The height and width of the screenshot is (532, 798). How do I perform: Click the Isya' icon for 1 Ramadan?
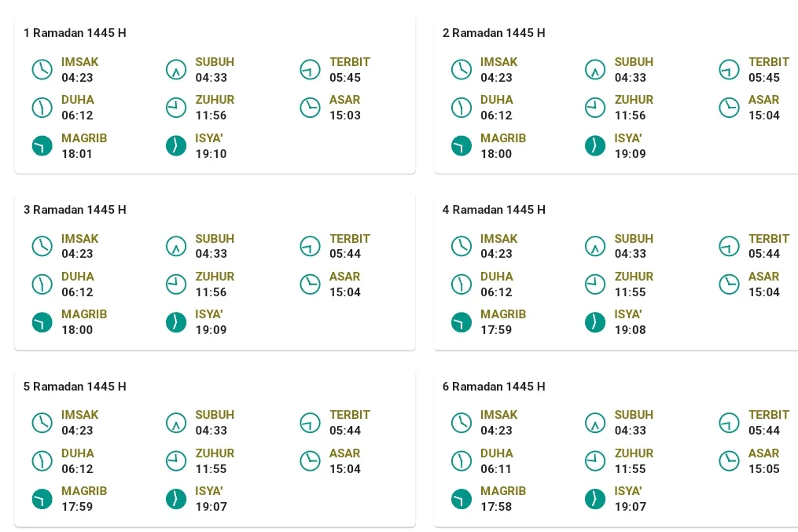click(x=176, y=145)
